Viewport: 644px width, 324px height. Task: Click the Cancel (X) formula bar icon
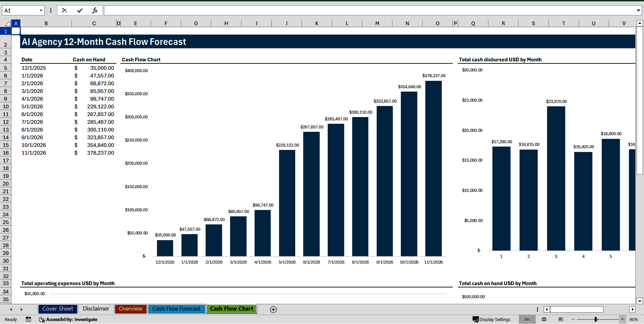click(x=64, y=10)
